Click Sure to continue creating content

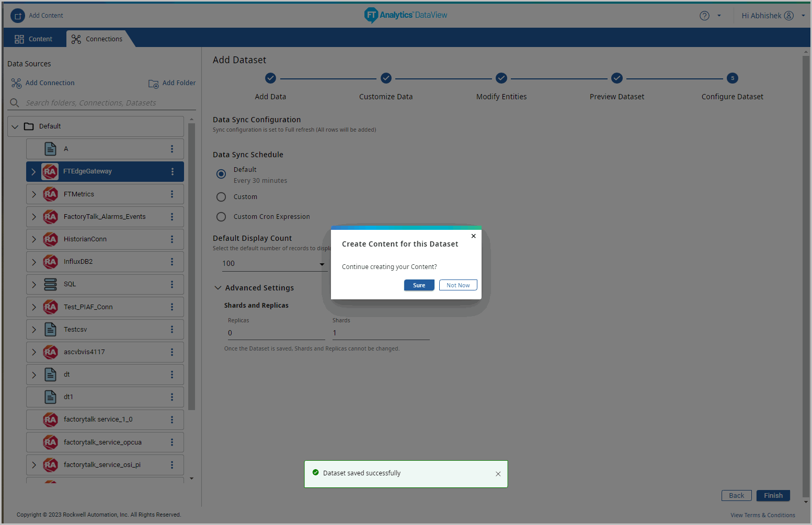tap(419, 285)
